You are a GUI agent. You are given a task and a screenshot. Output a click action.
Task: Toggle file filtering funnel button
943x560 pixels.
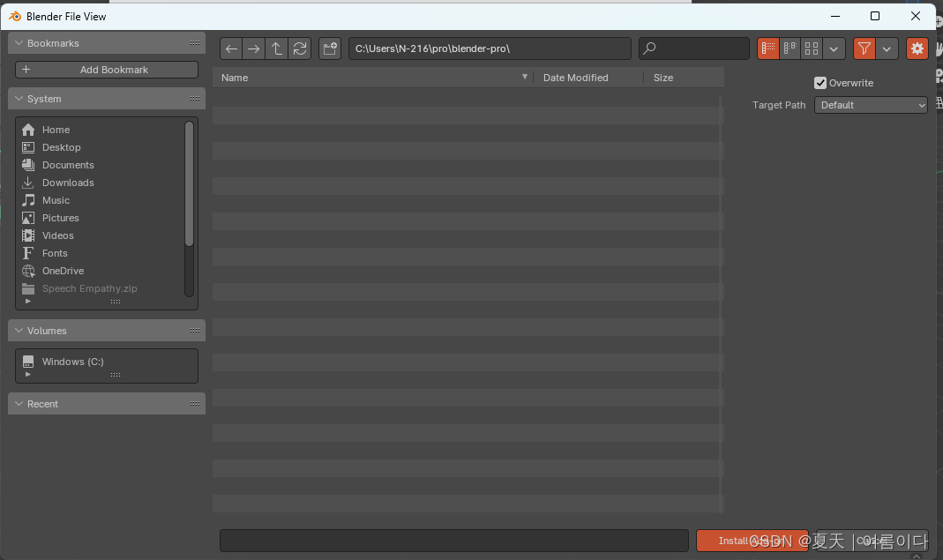pos(864,49)
